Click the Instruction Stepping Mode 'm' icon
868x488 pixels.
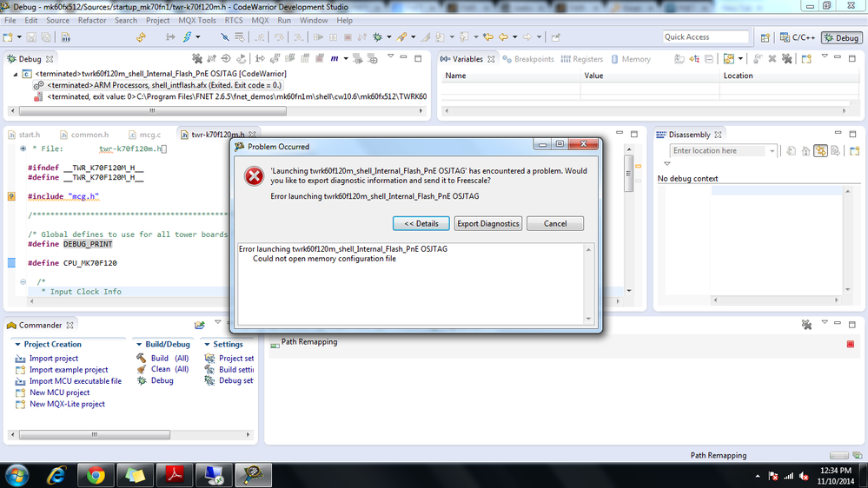pos(335,59)
